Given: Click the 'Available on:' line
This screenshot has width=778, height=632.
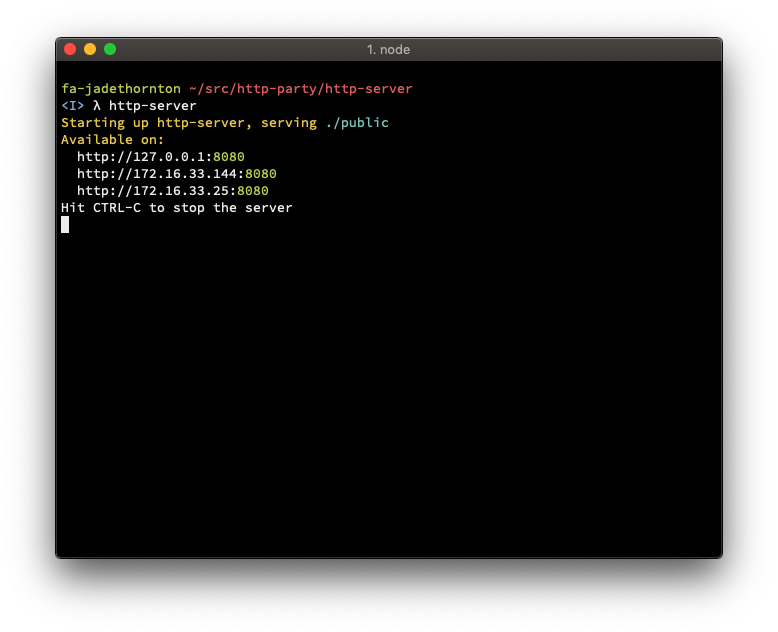Looking at the screenshot, I should point(112,140).
